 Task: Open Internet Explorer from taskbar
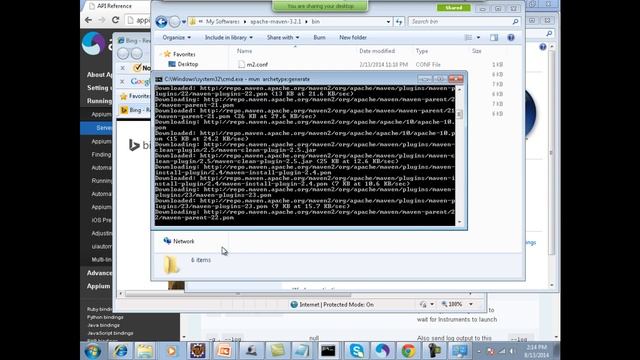point(120,351)
